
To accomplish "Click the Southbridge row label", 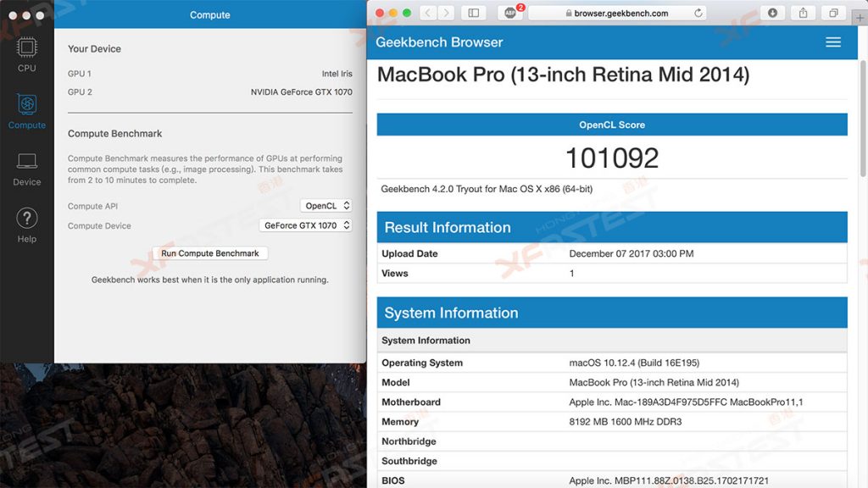I will point(409,461).
